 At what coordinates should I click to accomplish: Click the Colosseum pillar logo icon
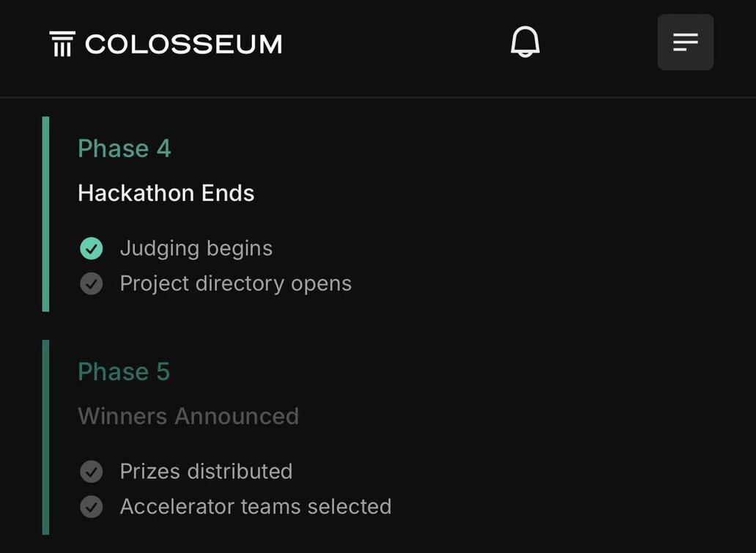click(62, 44)
